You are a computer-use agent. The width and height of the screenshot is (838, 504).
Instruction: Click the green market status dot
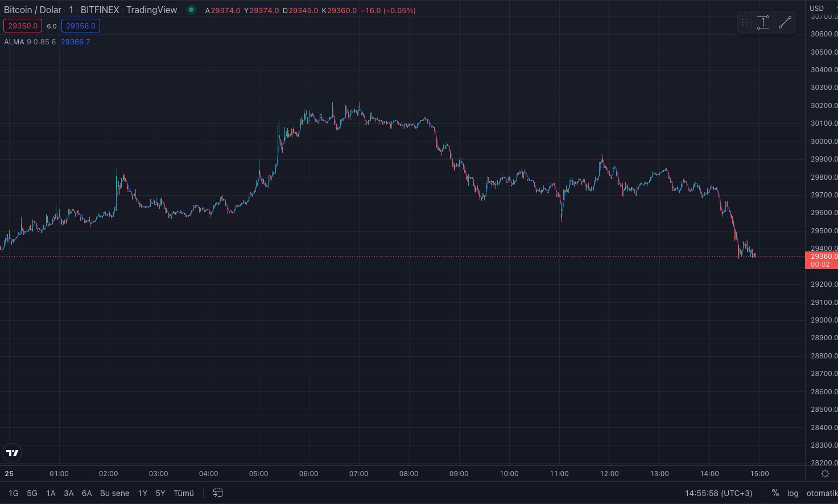point(191,10)
